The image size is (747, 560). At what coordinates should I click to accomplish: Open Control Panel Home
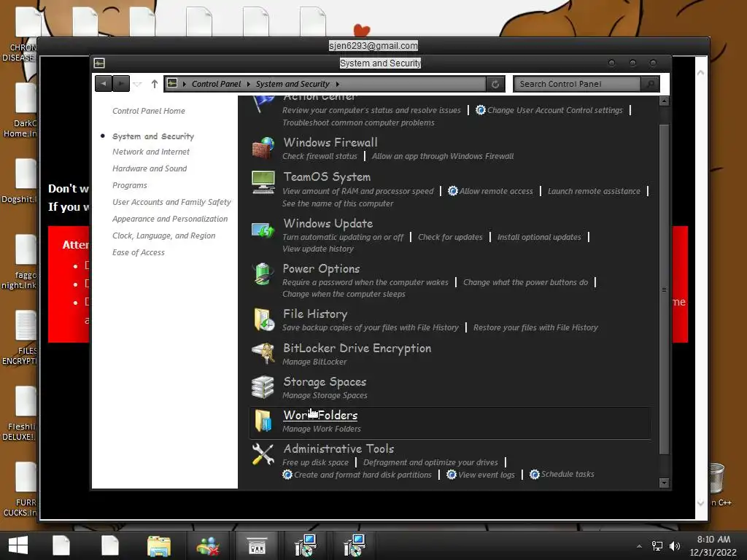[x=149, y=111]
